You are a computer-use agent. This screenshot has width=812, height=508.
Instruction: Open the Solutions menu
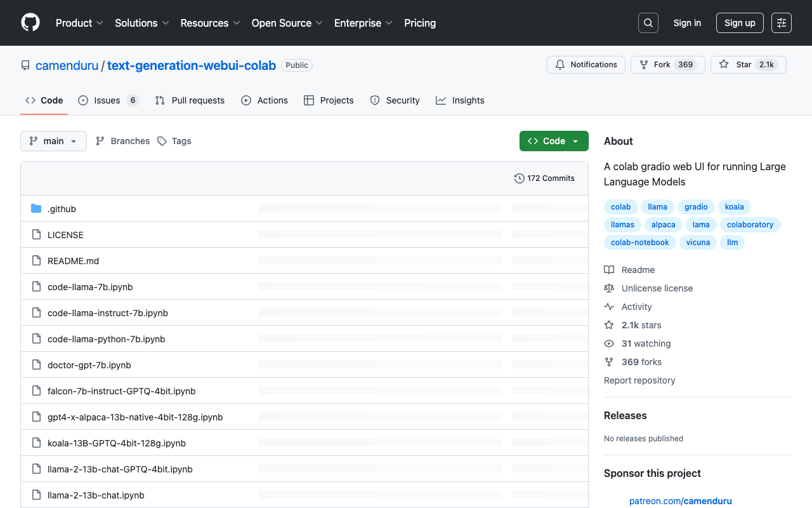(142, 23)
